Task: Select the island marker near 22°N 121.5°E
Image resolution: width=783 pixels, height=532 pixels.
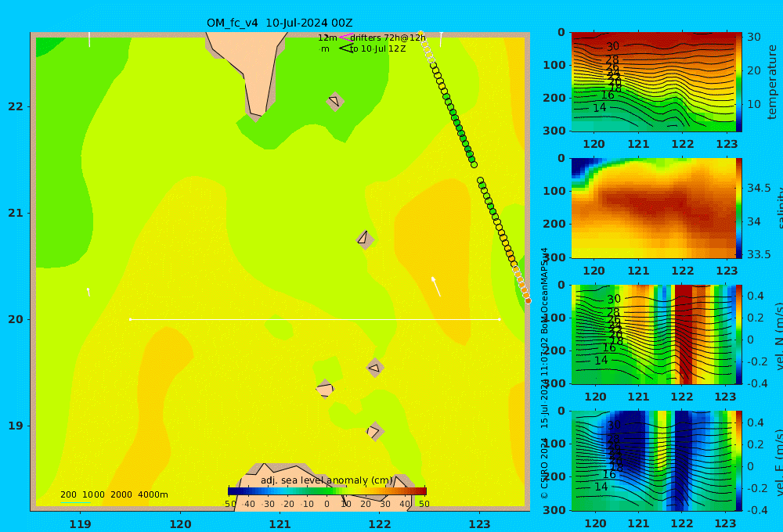Action: 335,101
